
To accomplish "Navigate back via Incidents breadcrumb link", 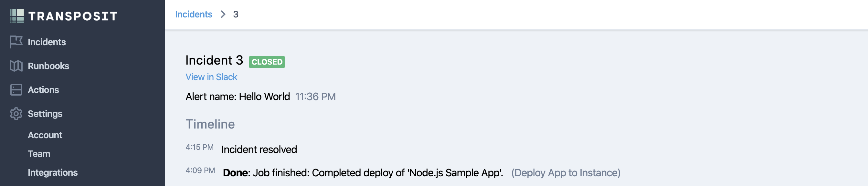I will click(194, 14).
